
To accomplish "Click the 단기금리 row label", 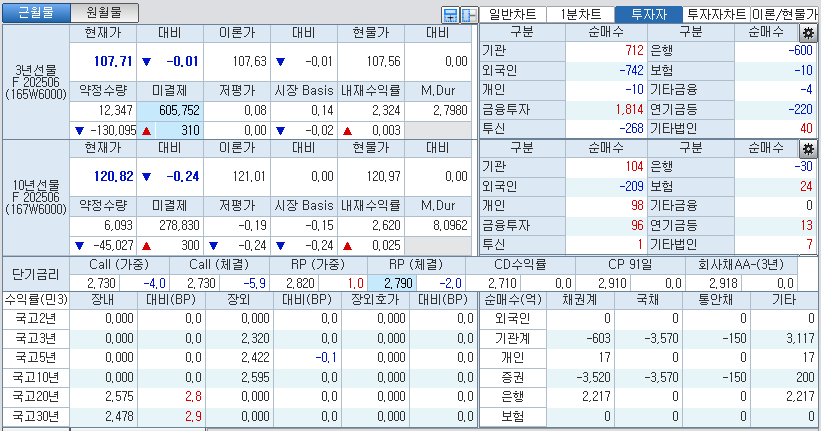I will [36, 274].
